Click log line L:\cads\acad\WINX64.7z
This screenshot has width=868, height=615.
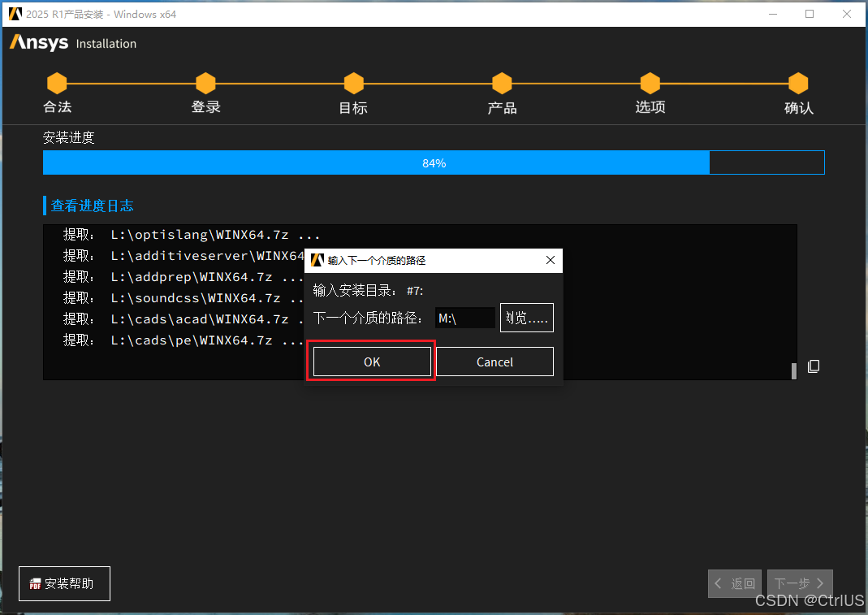(184, 319)
